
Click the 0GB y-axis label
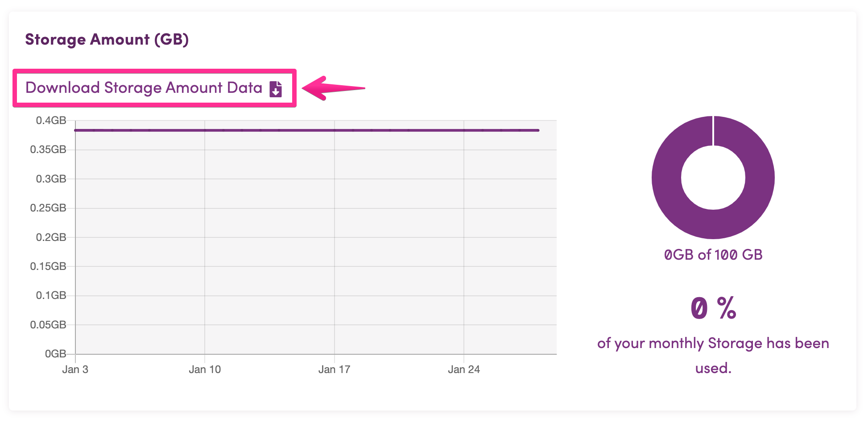point(55,354)
